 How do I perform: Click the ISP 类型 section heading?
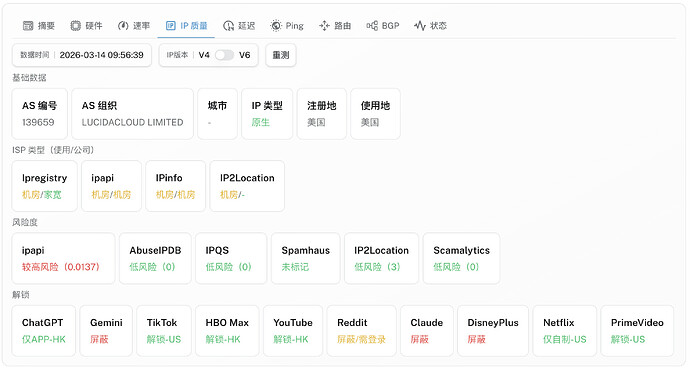tap(53, 150)
